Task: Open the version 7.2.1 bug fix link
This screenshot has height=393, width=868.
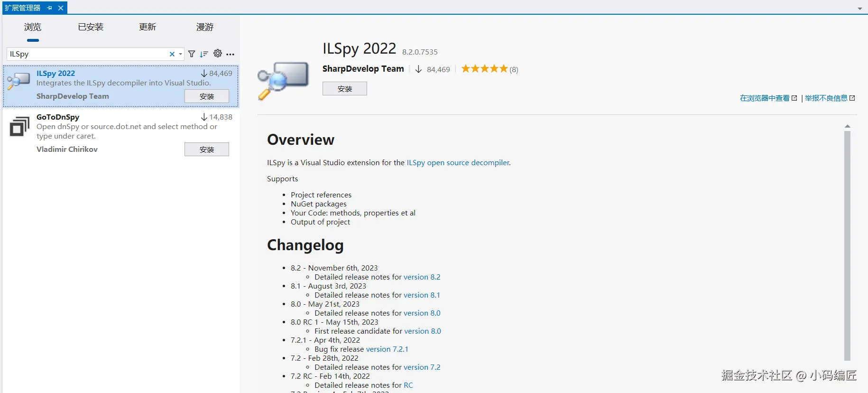Action: pyautogui.click(x=387, y=349)
